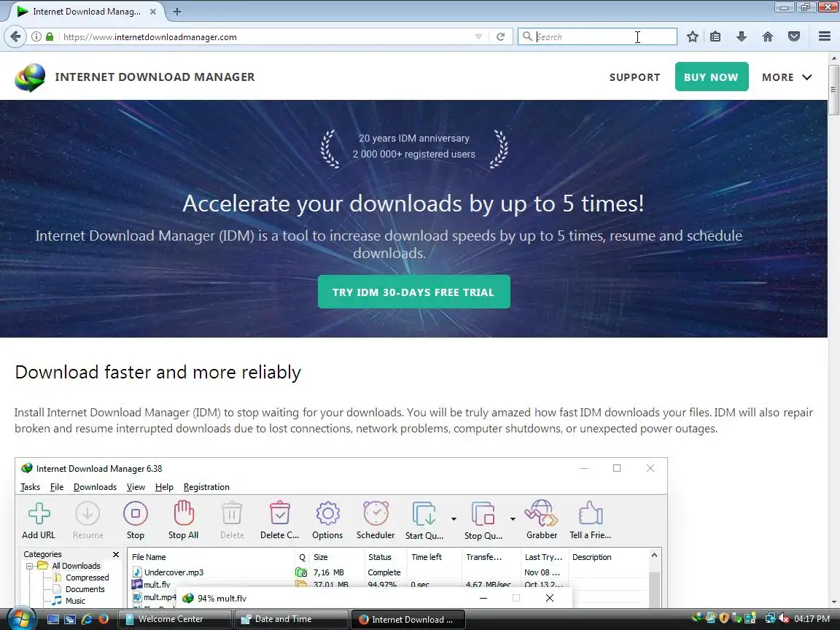This screenshot has height=630, width=840.
Task: Go to the Firefox home page icon
Action: pos(768,37)
